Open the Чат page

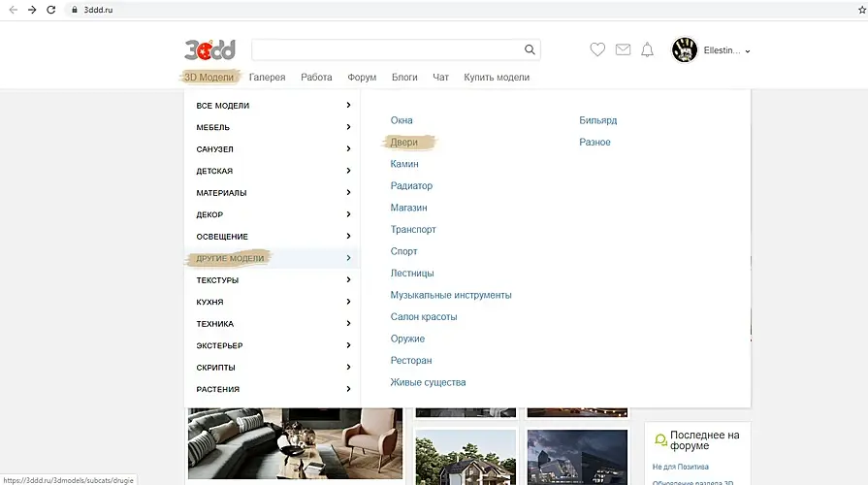[440, 77]
